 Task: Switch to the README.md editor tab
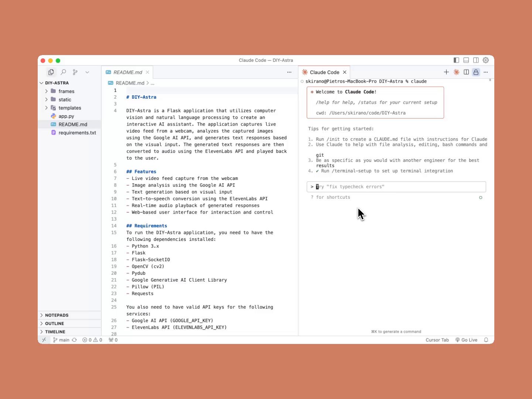[127, 72]
